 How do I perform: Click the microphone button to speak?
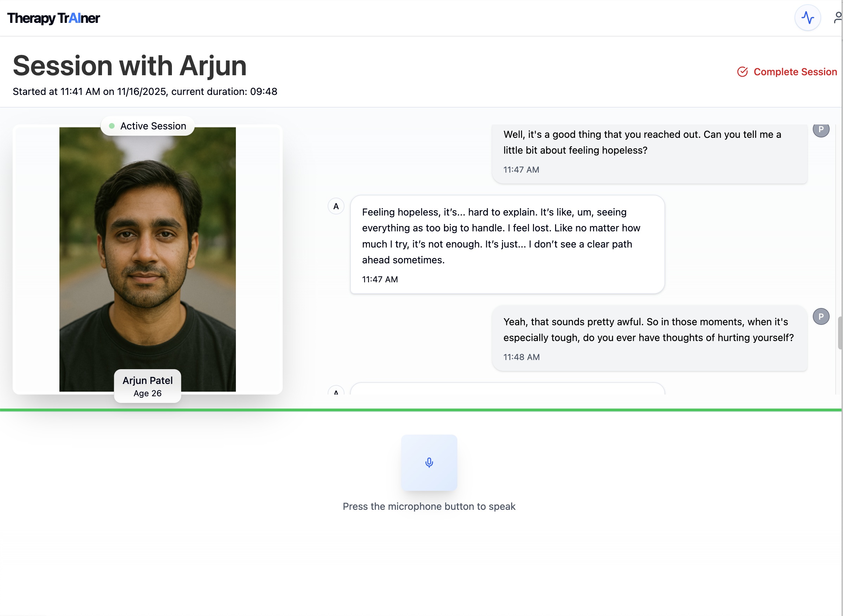pos(429,462)
